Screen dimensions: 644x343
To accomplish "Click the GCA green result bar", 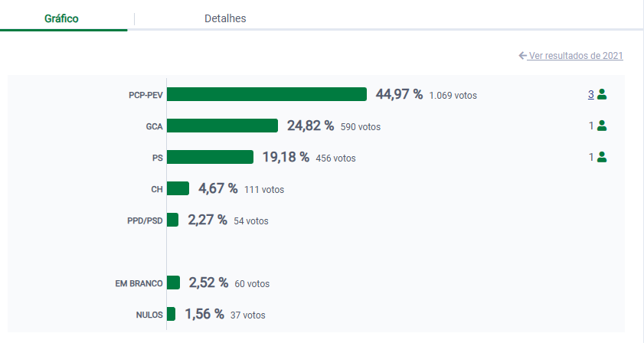I will point(222,126).
